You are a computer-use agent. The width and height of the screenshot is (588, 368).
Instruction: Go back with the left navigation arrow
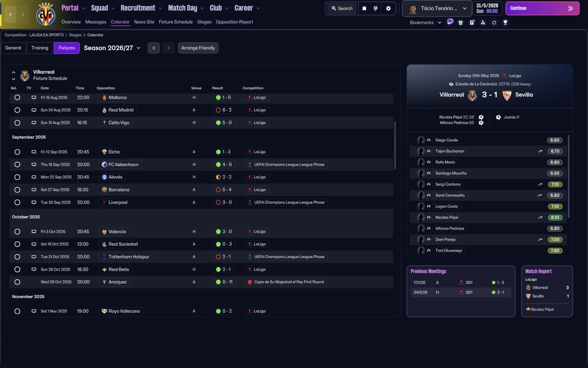(x=10, y=14)
